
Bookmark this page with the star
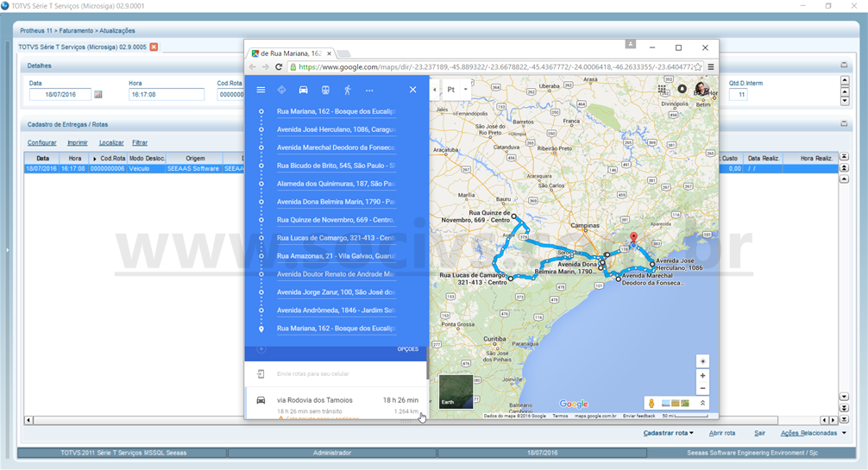pos(698,67)
